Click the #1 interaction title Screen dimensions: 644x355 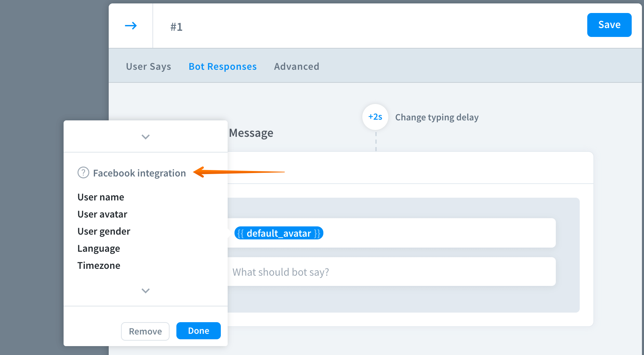pyautogui.click(x=176, y=27)
